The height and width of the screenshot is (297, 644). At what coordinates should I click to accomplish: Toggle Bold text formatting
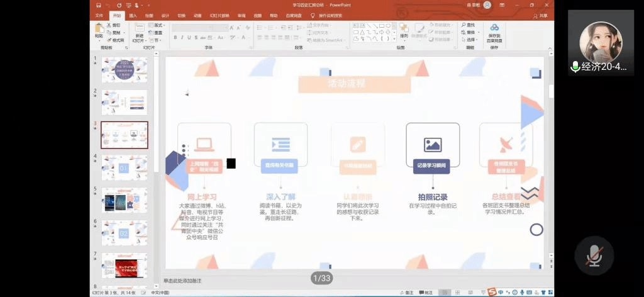(175, 38)
